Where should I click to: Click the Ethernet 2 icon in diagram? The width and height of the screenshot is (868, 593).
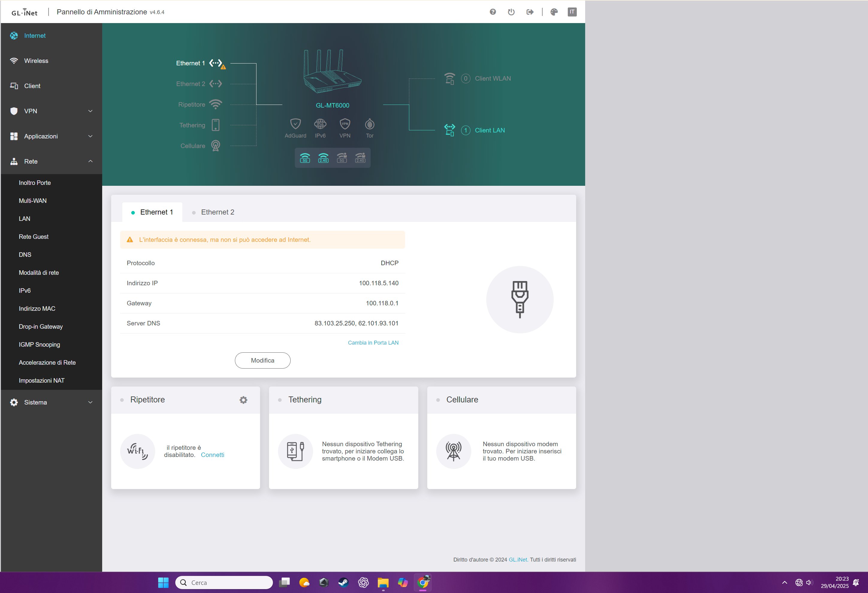[215, 84]
